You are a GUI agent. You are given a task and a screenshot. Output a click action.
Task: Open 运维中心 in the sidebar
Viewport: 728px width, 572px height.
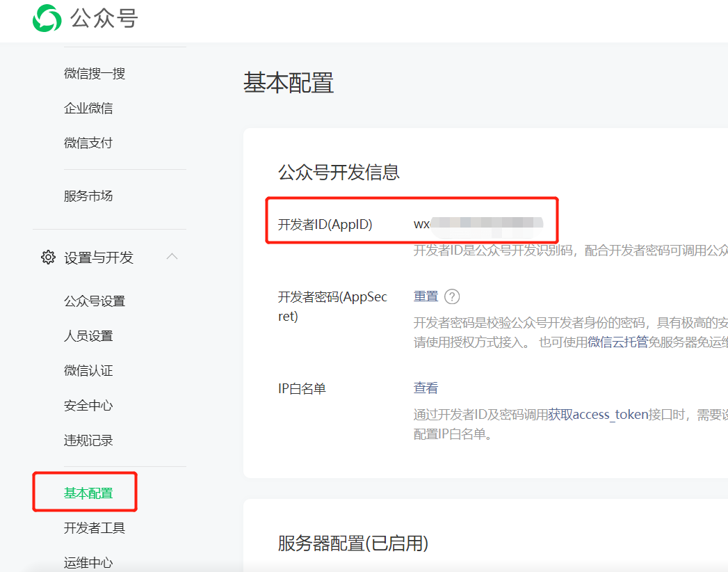(88, 563)
